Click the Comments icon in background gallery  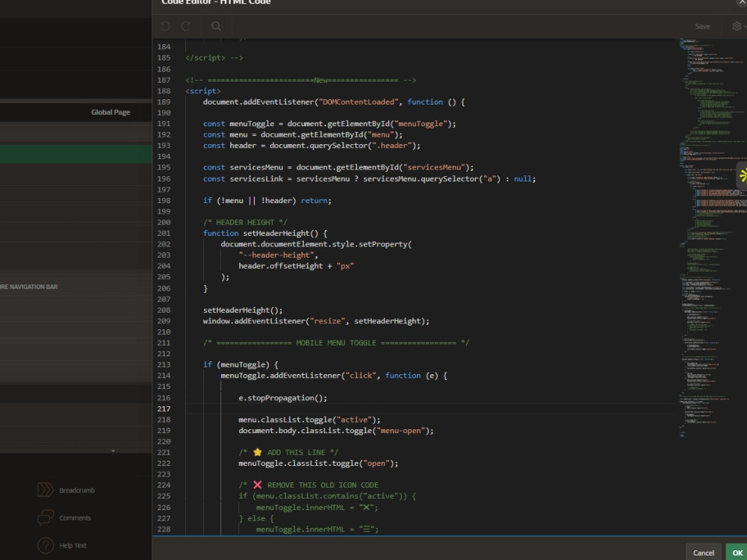(46, 517)
